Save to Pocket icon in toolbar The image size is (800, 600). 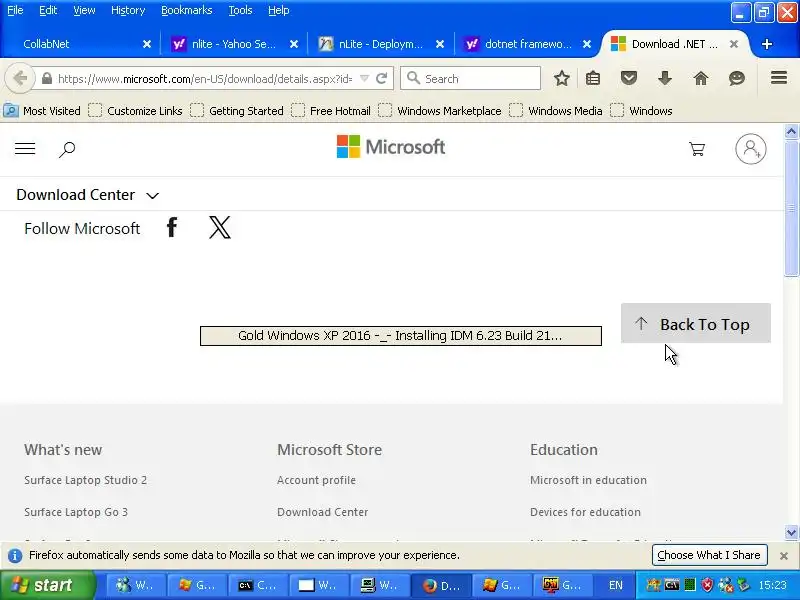(629, 79)
